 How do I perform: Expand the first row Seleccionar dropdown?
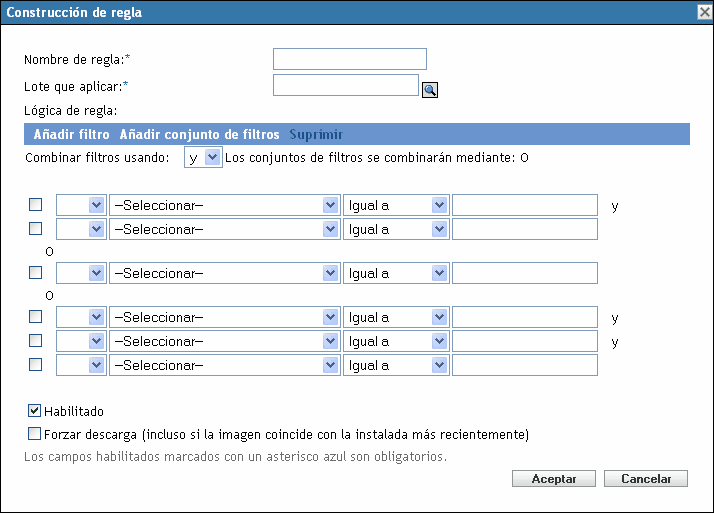pyautogui.click(x=225, y=205)
